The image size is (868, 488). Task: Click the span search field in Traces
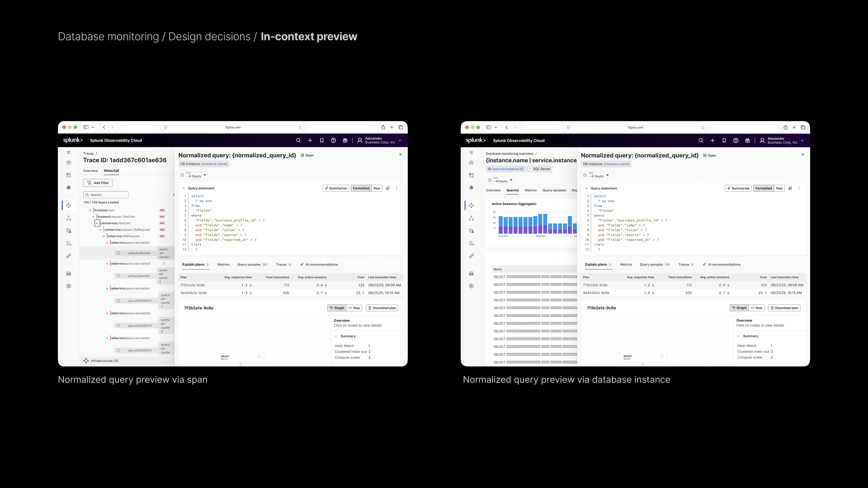click(x=106, y=195)
